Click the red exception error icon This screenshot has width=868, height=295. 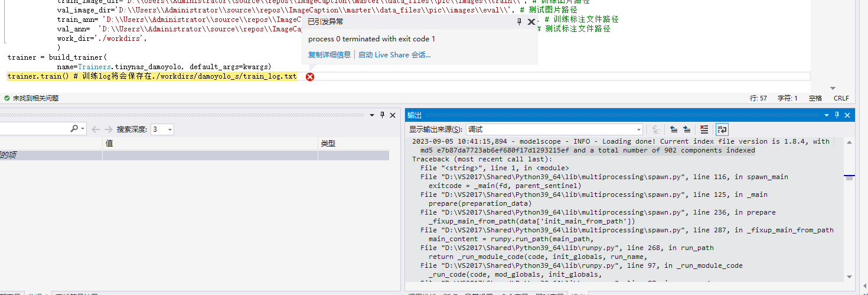[x=310, y=77]
